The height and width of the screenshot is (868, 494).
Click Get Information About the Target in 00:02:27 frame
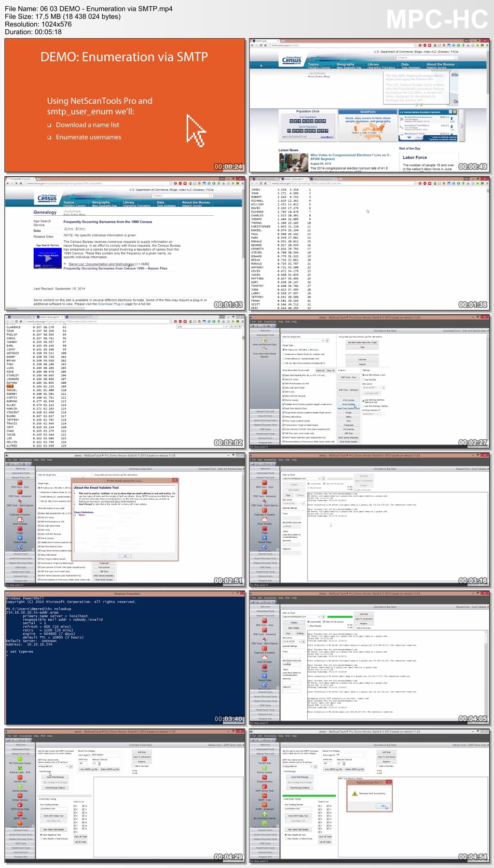(362, 342)
